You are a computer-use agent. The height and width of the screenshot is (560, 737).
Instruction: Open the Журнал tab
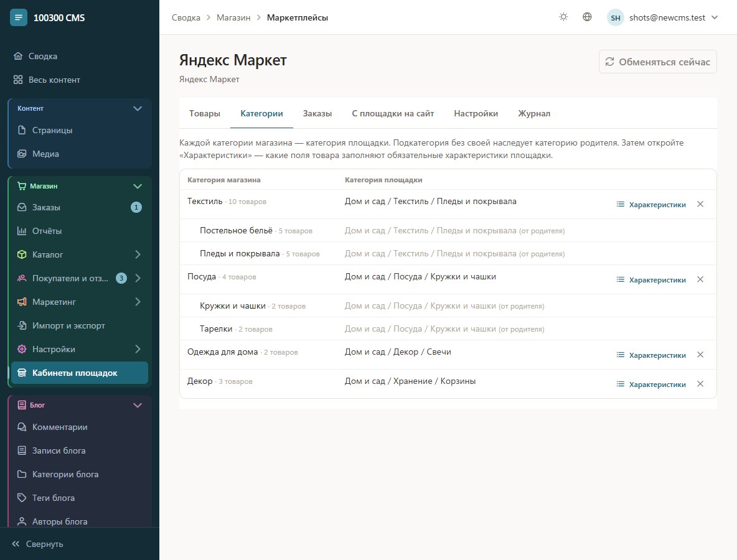[534, 113]
